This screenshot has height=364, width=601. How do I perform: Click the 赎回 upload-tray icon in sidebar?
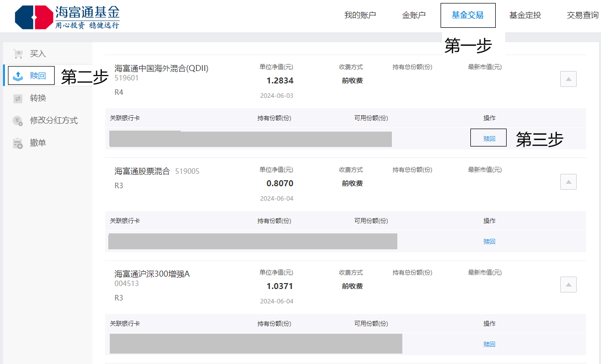(18, 76)
